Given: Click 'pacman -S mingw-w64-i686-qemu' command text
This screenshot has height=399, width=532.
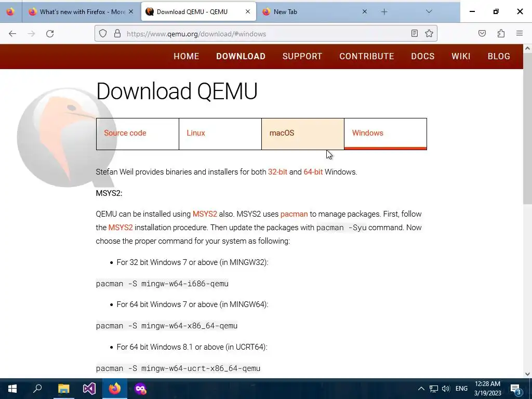Looking at the screenshot, I should pyautogui.click(x=162, y=284).
